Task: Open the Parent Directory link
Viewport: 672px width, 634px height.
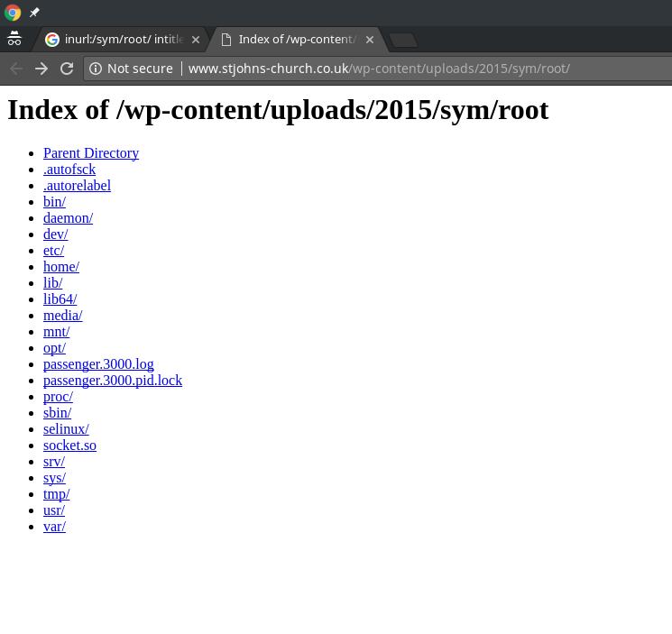Action: click(91, 153)
